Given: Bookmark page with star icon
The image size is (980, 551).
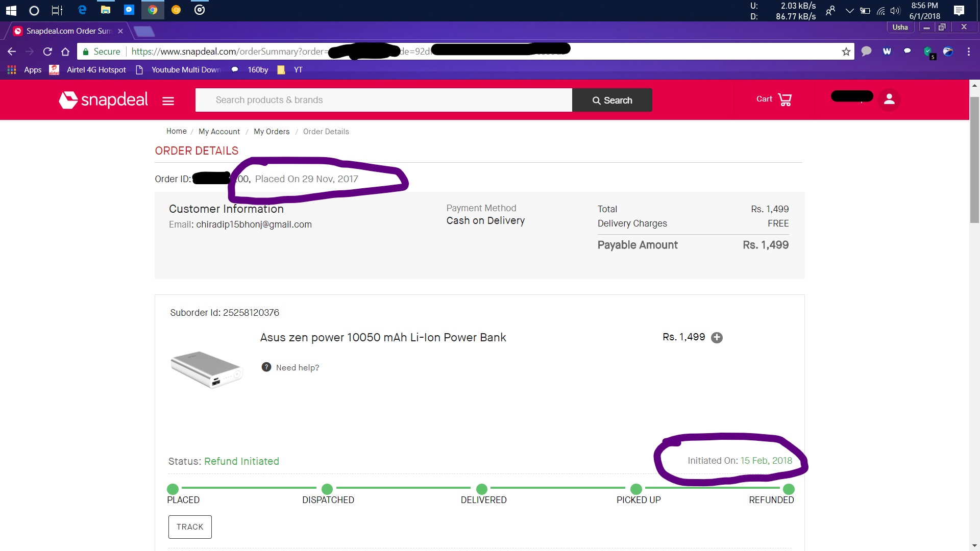Looking at the screenshot, I should [x=846, y=52].
